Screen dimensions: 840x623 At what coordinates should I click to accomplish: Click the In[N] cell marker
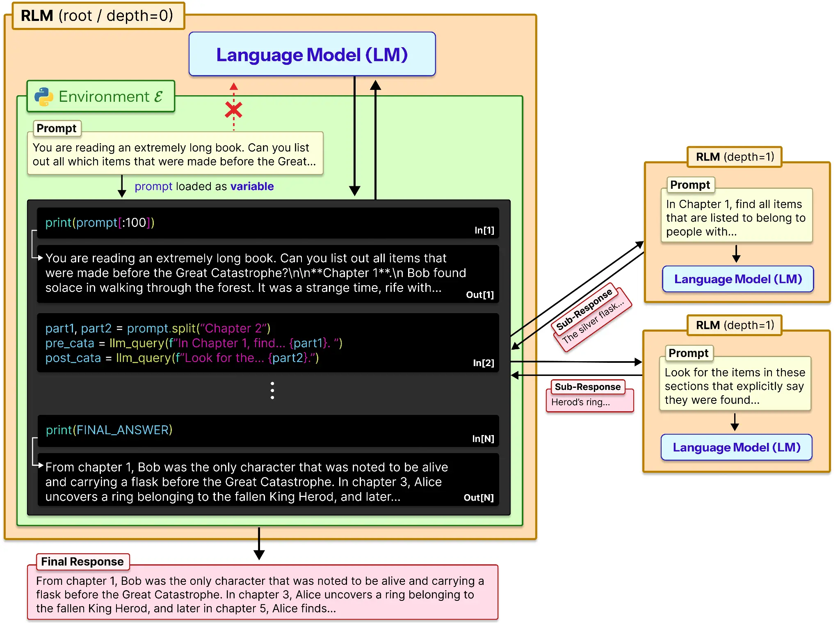click(483, 438)
